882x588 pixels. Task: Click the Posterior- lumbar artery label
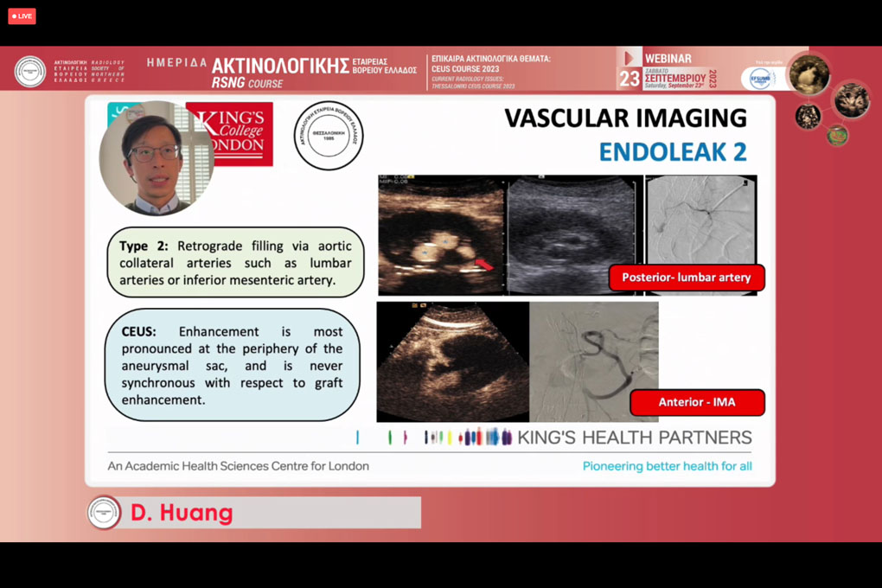tap(687, 278)
